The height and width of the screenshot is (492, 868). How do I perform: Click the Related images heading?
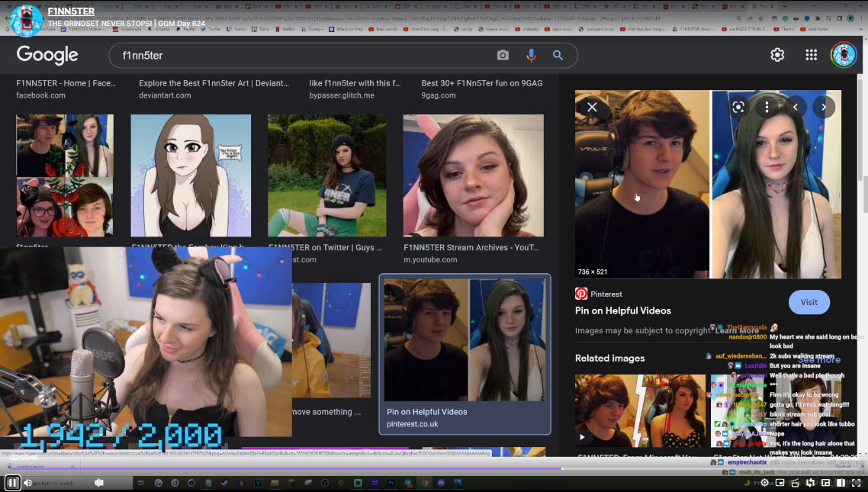tap(609, 358)
